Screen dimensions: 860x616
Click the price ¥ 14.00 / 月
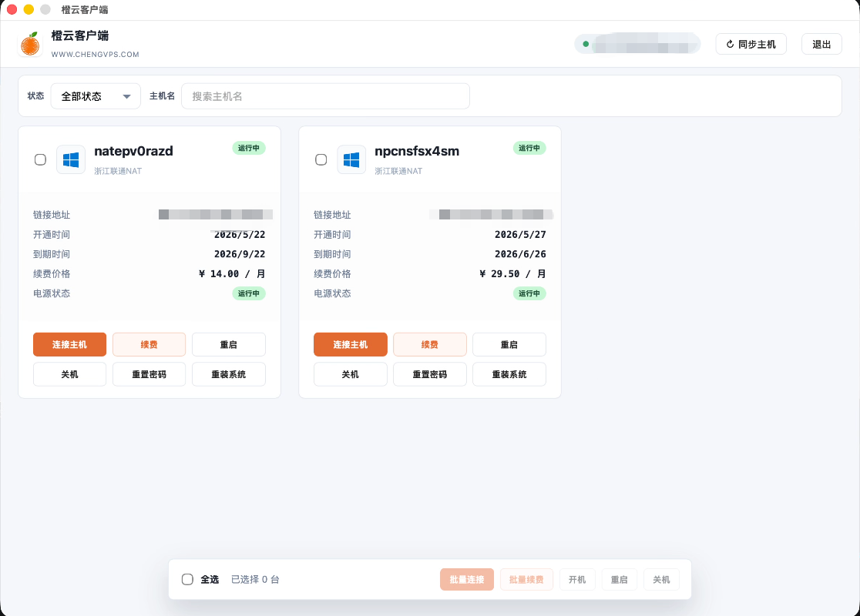[232, 274]
